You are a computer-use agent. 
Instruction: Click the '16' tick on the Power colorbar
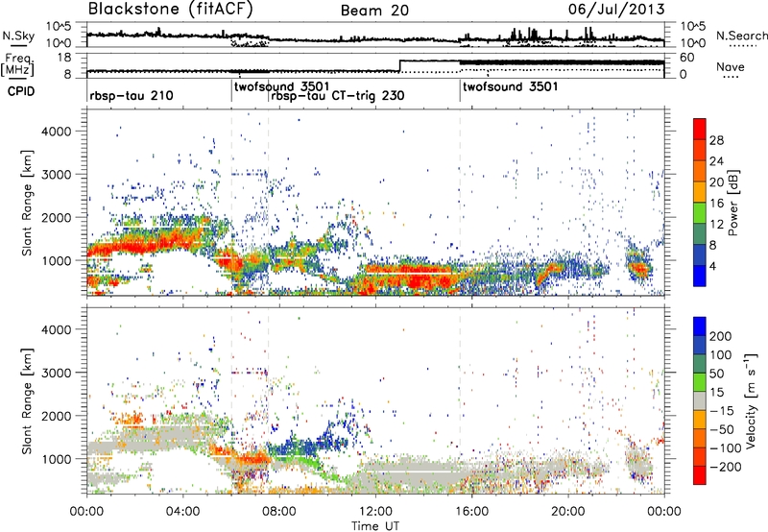click(716, 204)
